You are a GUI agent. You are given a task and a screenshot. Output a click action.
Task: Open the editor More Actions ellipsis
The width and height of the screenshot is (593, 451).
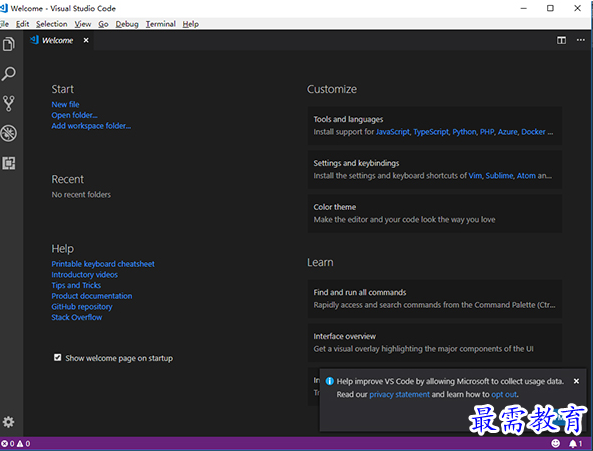pyautogui.click(x=581, y=40)
